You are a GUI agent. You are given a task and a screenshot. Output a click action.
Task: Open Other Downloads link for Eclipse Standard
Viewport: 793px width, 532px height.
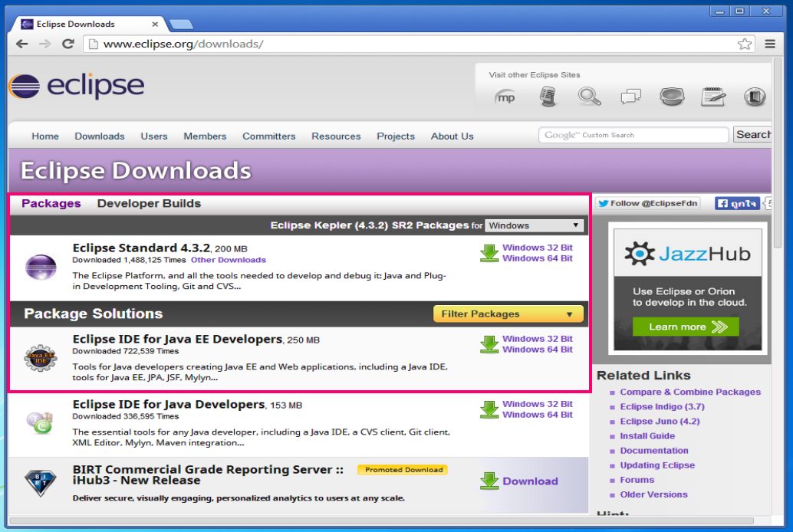coord(228,260)
